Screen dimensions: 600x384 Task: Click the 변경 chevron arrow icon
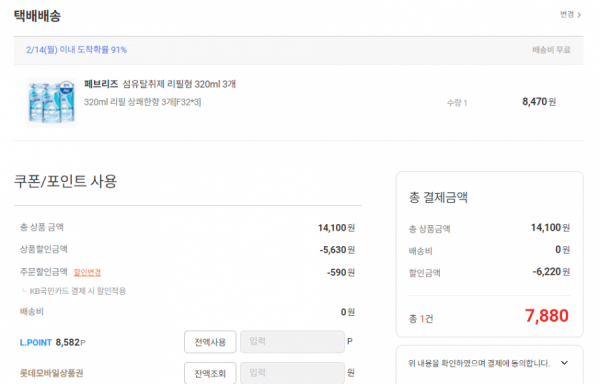[579, 15]
